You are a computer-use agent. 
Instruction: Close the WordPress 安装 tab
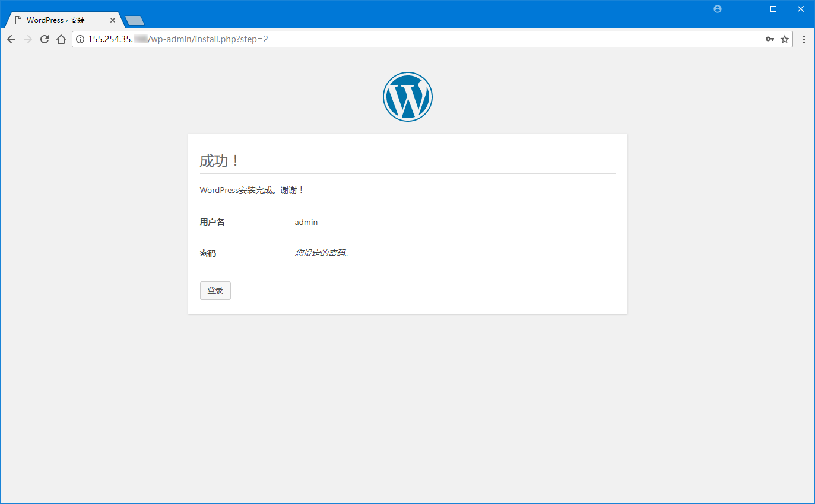tap(113, 20)
